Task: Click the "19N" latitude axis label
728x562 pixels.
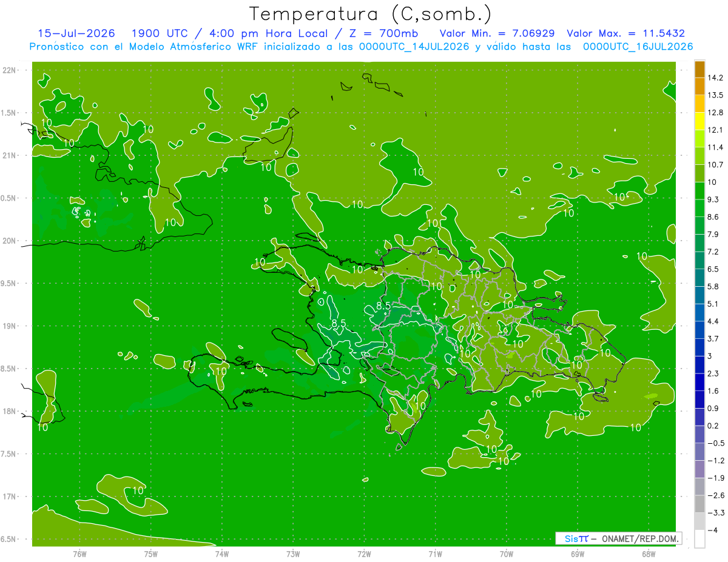Action: tap(9, 326)
